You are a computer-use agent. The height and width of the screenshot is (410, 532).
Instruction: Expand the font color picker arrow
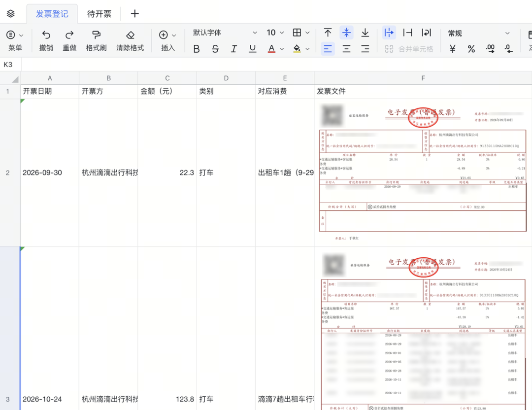282,49
